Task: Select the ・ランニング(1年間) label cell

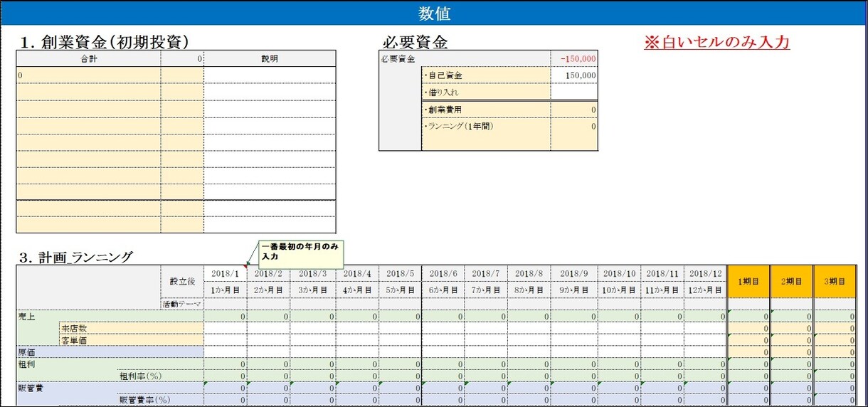Action: [486, 126]
